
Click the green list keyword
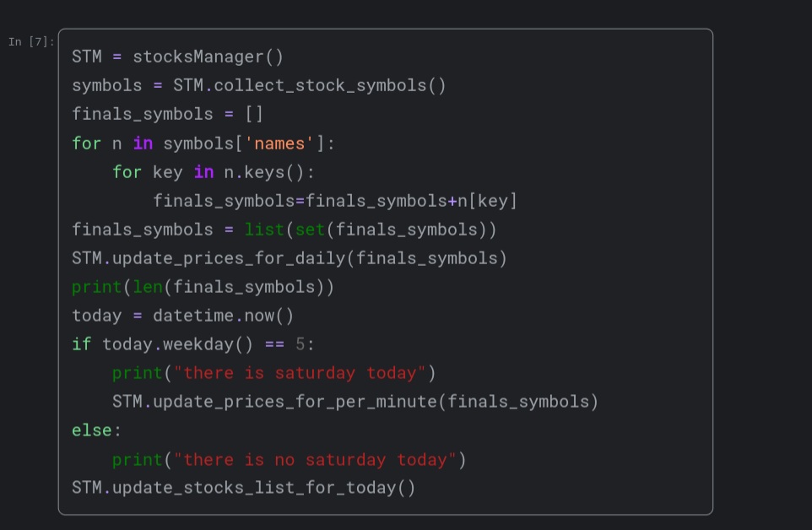click(264, 230)
